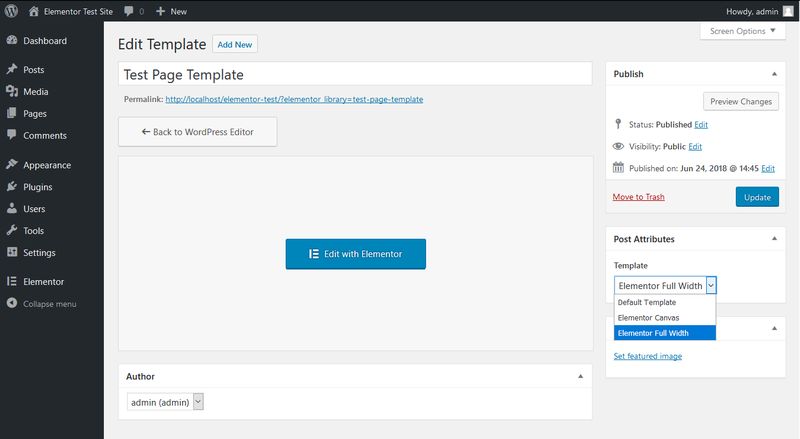This screenshot has height=439, width=800.
Task: Collapse the Post Attributes panel
Action: pyautogui.click(x=774, y=238)
